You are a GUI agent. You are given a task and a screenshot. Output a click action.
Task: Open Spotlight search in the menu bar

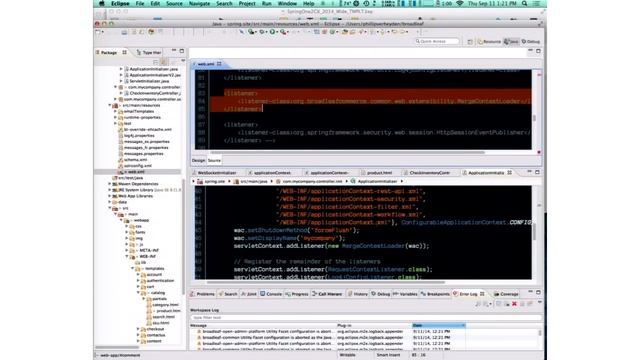coord(524,4)
